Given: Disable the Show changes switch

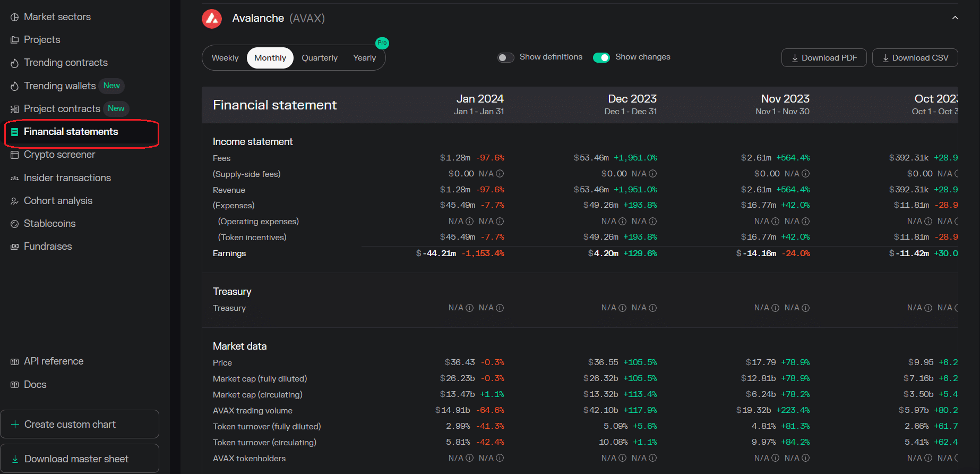Looking at the screenshot, I should tap(601, 57).
